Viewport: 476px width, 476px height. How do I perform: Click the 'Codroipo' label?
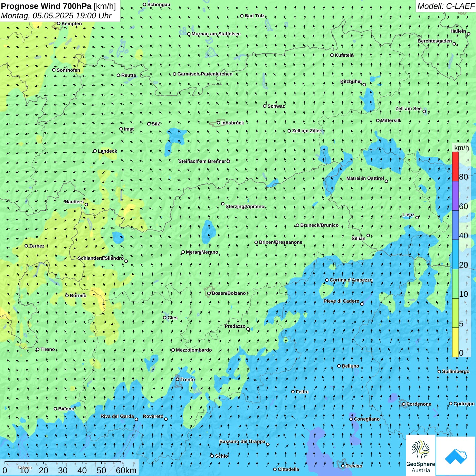pyautogui.click(x=464, y=404)
